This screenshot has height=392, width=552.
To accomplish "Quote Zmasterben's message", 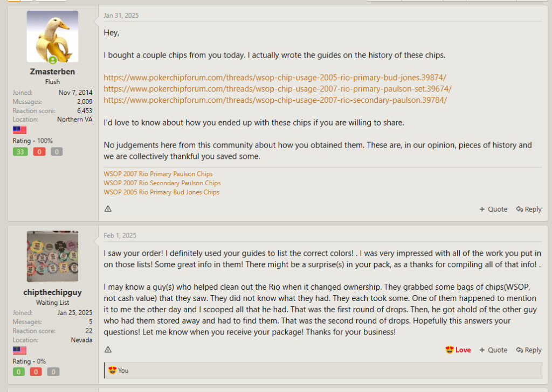I will [493, 209].
